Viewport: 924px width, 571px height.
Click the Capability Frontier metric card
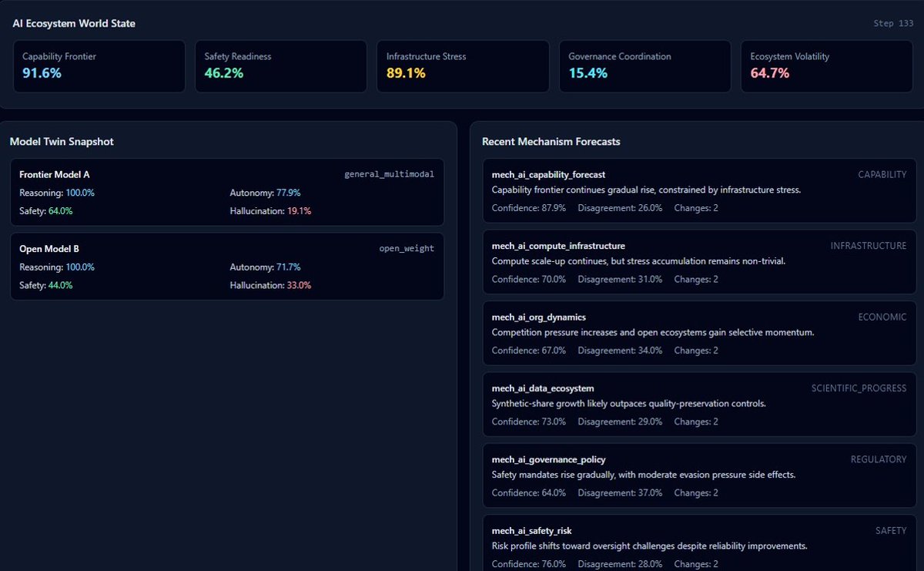tap(99, 66)
